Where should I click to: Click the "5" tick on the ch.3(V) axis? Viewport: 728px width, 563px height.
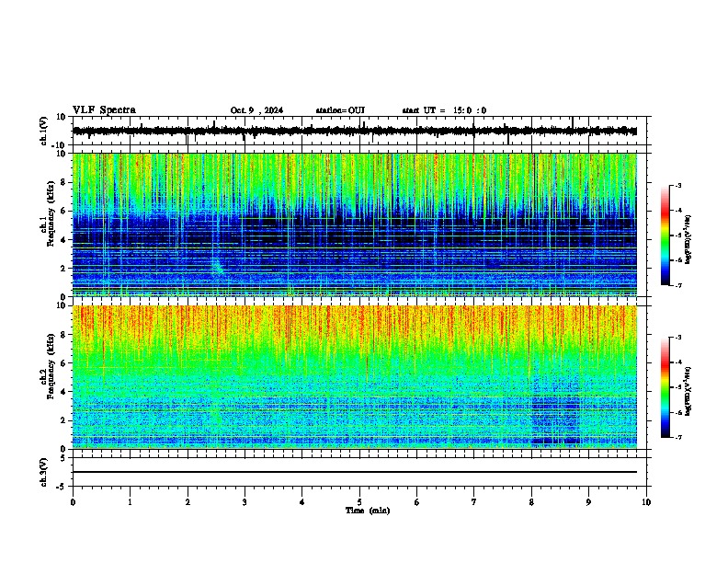click(x=64, y=457)
